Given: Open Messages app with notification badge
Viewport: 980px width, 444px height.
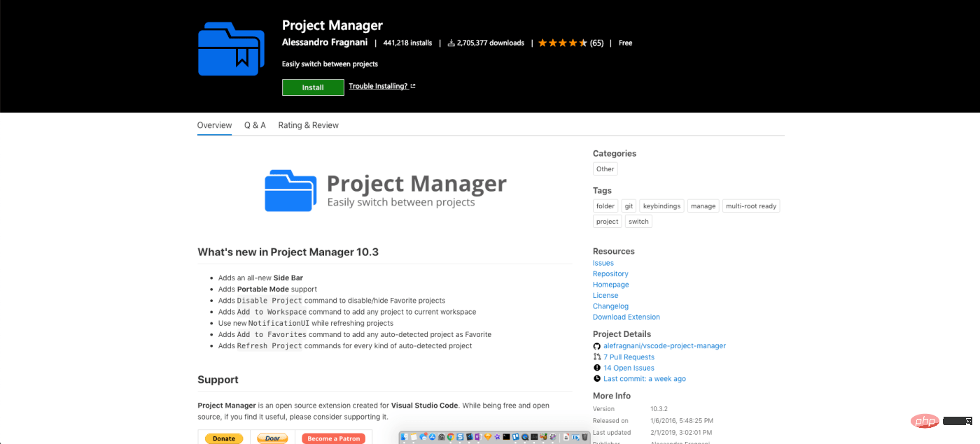Looking at the screenshot, I should pyautogui.click(x=423, y=437).
